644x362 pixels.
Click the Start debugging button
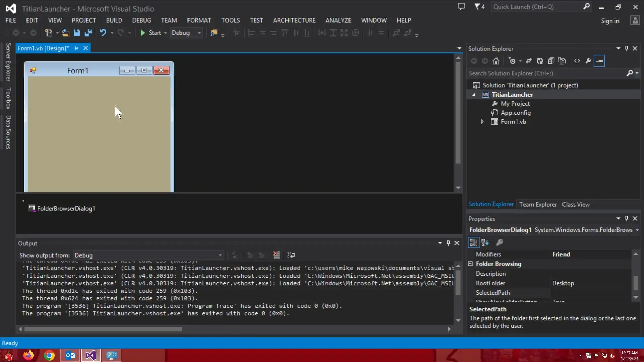(x=151, y=33)
